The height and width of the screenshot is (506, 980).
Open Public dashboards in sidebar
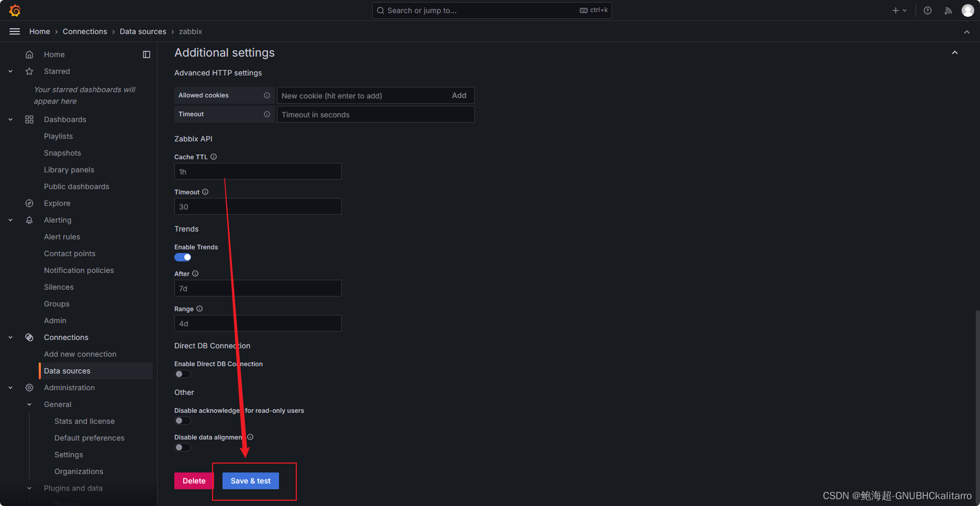pyautogui.click(x=76, y=186)
